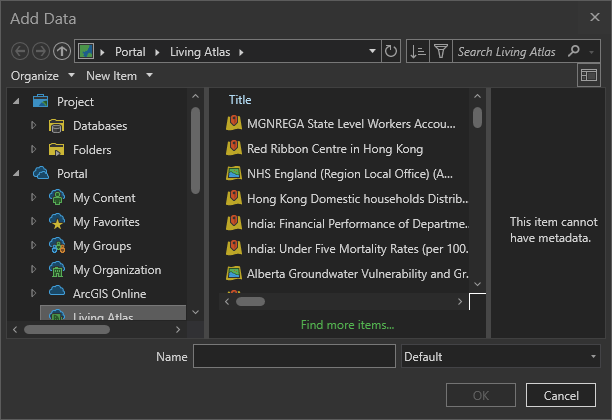The width and height of the screenshot is (612, 420).
Task: Open the filter options button
Action: pyautogui.click(x=441, y=51)
